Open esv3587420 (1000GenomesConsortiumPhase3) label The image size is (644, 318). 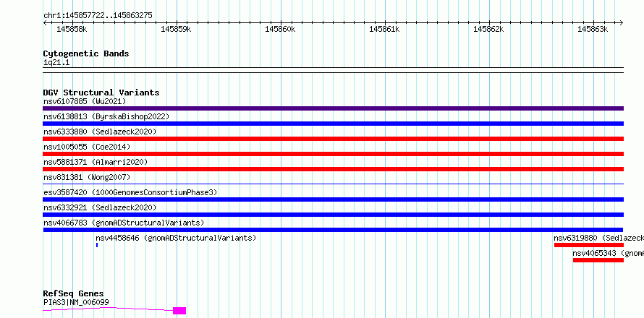130,192
